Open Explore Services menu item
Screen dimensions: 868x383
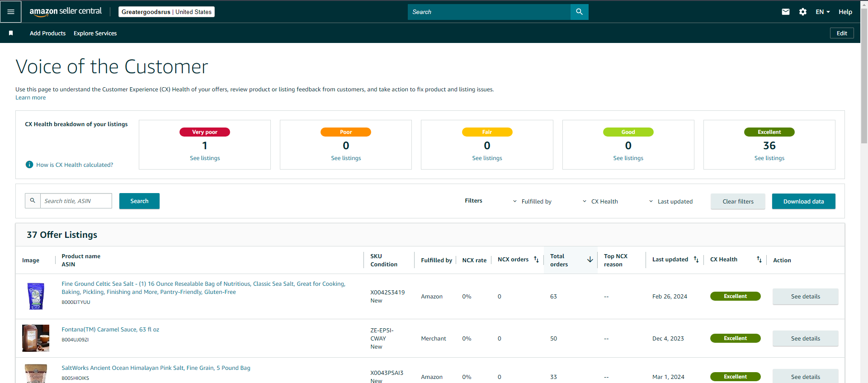coord(95,33)
